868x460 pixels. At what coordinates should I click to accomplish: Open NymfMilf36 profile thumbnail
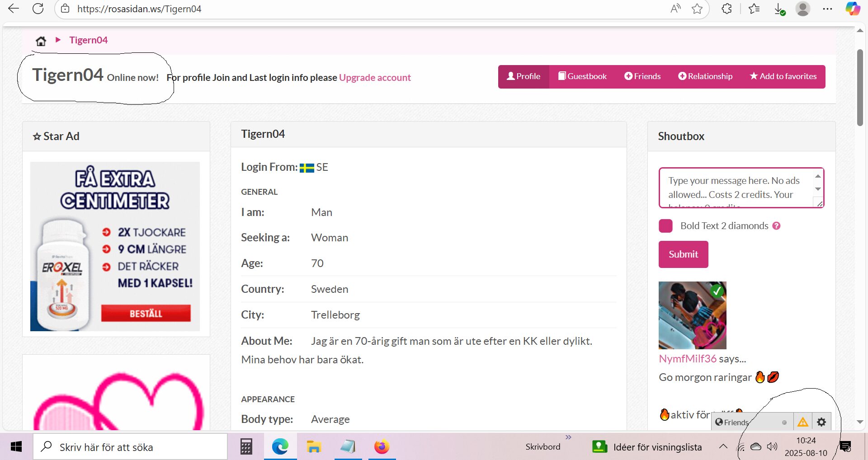[692, 315]
